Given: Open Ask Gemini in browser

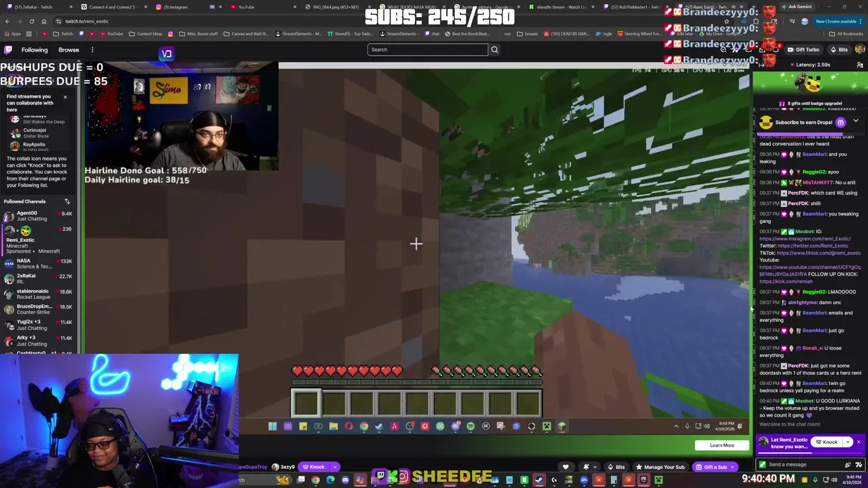Looking at the screenshot, I should pos(796,7).
